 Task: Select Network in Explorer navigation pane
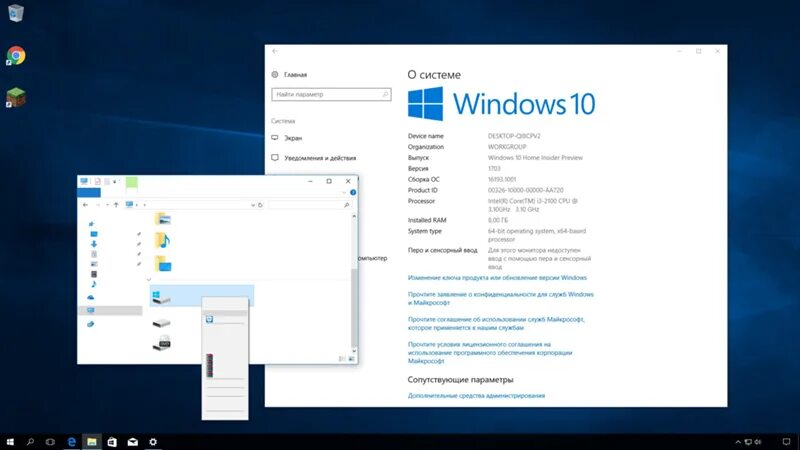(91, 324)
